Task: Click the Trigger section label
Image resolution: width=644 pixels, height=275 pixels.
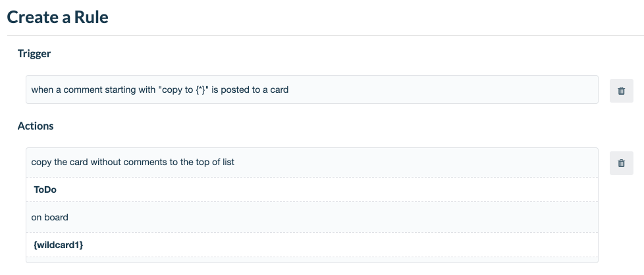Action: coord(34,53)
